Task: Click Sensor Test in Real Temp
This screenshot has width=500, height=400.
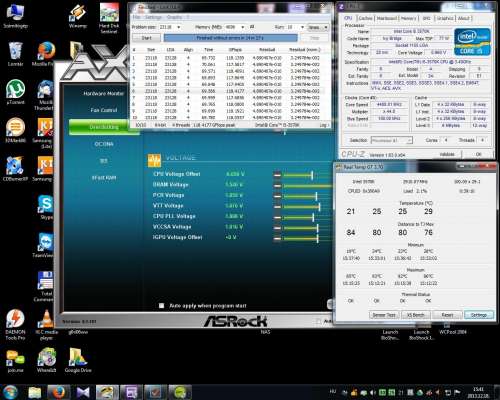Action: point(384,315)
